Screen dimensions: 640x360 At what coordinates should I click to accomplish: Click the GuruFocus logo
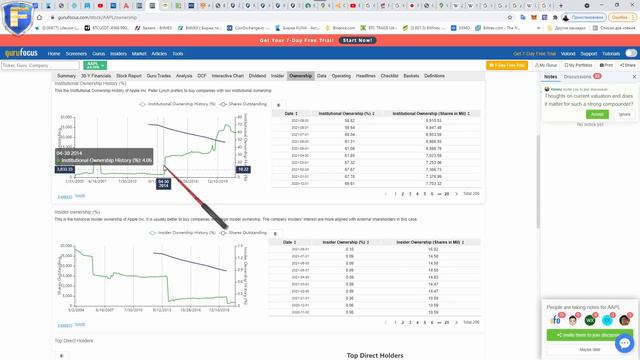(x=21, y=53)
